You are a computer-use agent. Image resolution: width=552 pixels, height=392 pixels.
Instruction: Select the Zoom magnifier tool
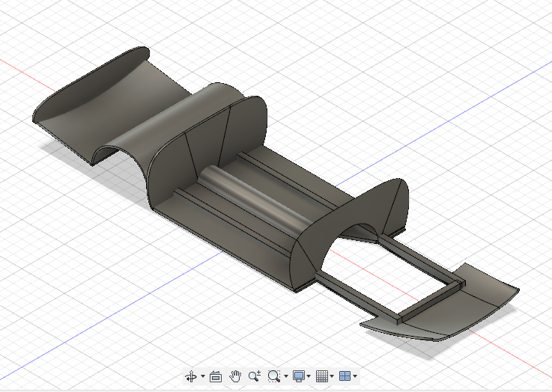point(255,376)
